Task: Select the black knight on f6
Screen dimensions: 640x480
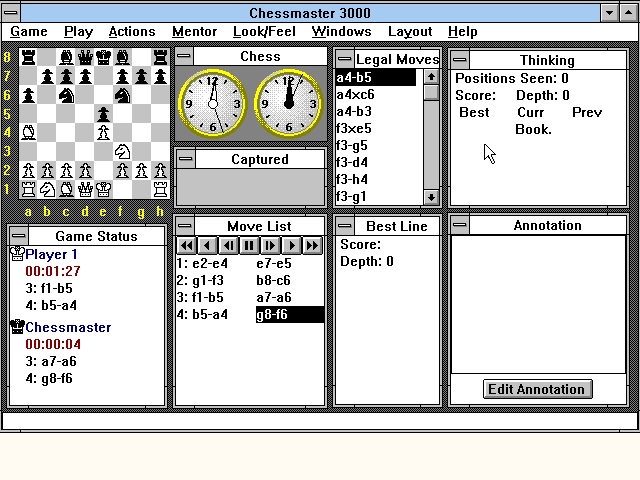Action: pyautogui.click(x=122, y=95)
